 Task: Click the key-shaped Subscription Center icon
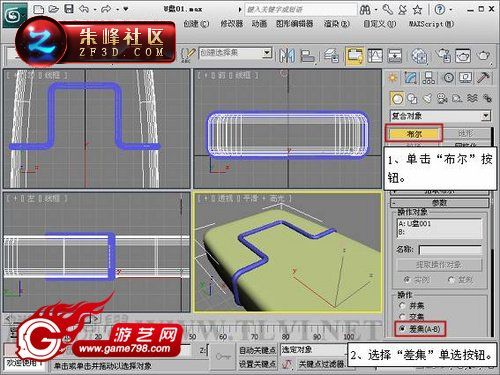coord(388,10)
